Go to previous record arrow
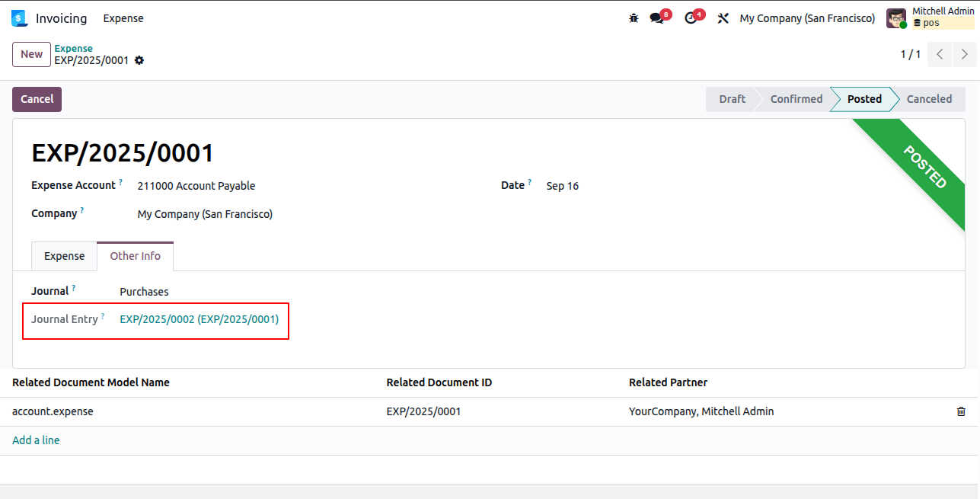The width and height of the screenshot is (980, 499). pyautogui.click(x=940, y=54)
